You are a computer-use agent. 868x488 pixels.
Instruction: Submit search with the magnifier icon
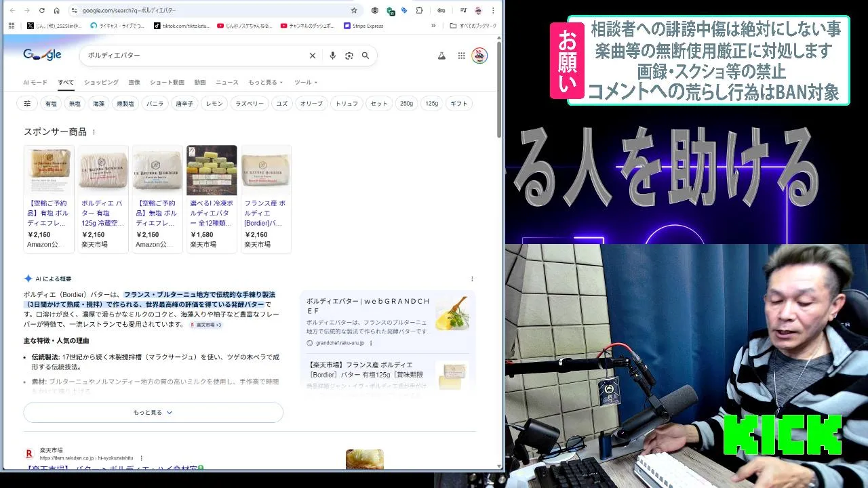click(x=366, y=56)
